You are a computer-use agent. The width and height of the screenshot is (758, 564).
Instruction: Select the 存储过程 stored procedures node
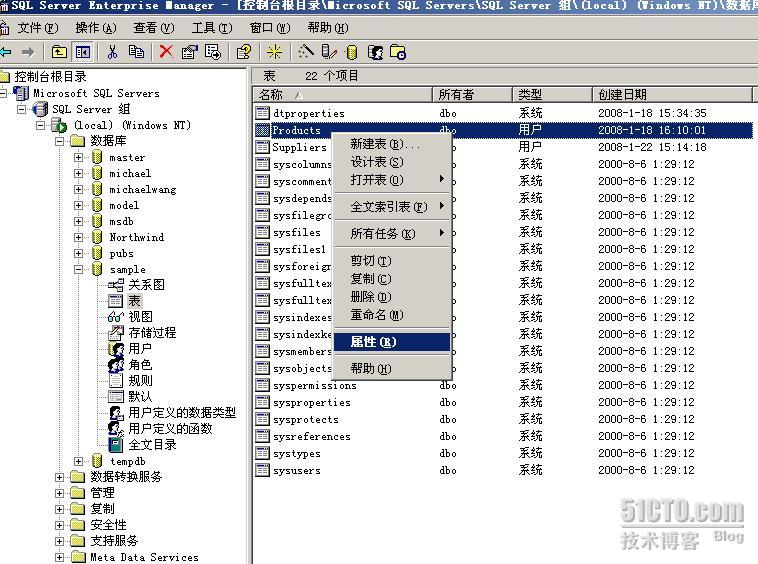point(152,333)
